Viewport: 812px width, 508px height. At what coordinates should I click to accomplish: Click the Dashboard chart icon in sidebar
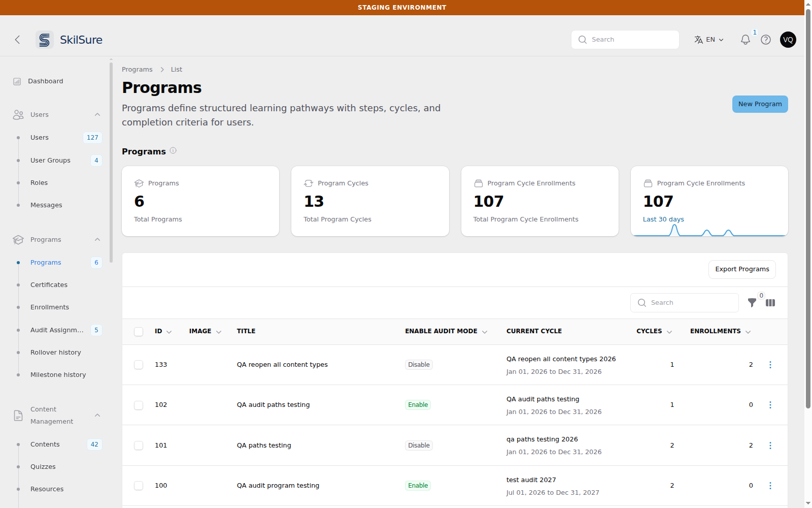point(17,81)
